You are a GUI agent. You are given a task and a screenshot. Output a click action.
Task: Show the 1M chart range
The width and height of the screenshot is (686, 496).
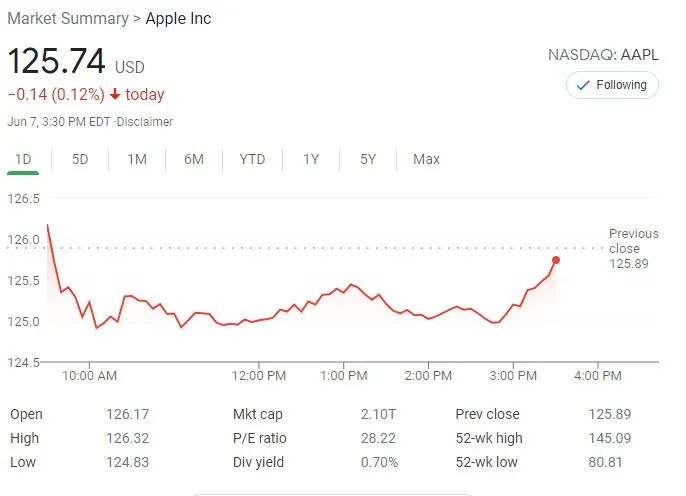tap(137, 159)
